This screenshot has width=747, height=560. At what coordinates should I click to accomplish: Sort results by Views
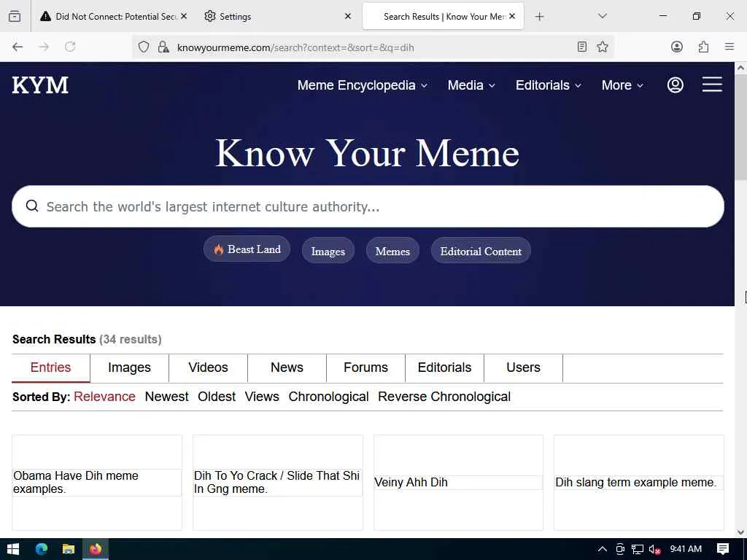(262, 397)
